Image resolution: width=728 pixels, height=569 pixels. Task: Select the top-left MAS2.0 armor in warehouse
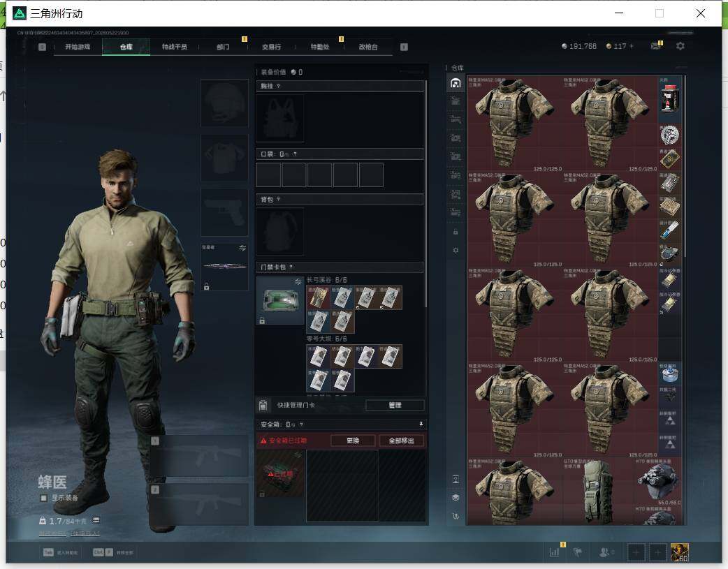[514, 124]
